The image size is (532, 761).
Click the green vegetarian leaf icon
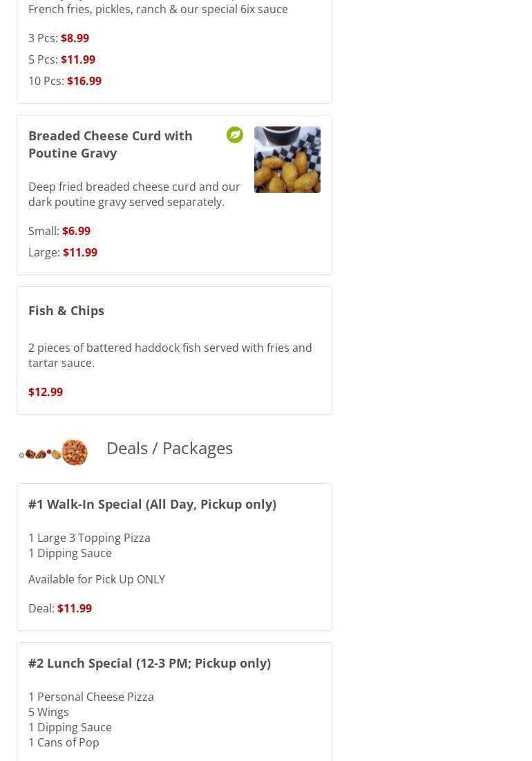point(235,135)
